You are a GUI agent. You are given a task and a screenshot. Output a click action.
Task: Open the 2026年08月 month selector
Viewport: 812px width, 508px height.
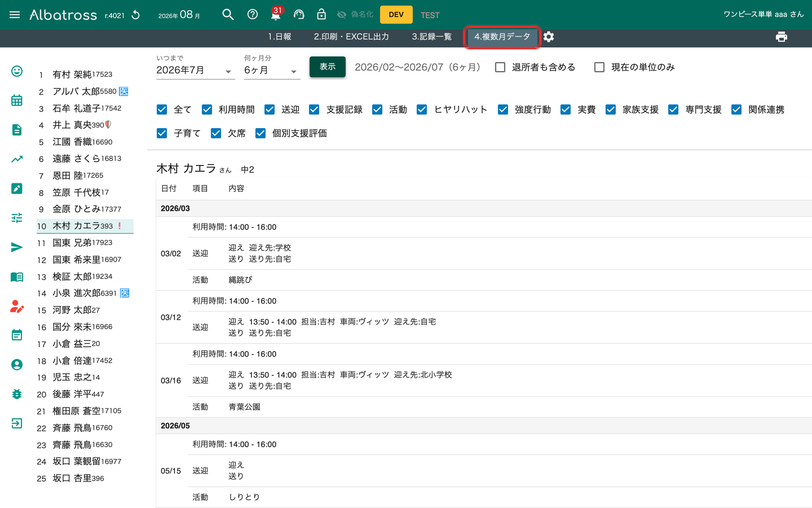(179, 15)
